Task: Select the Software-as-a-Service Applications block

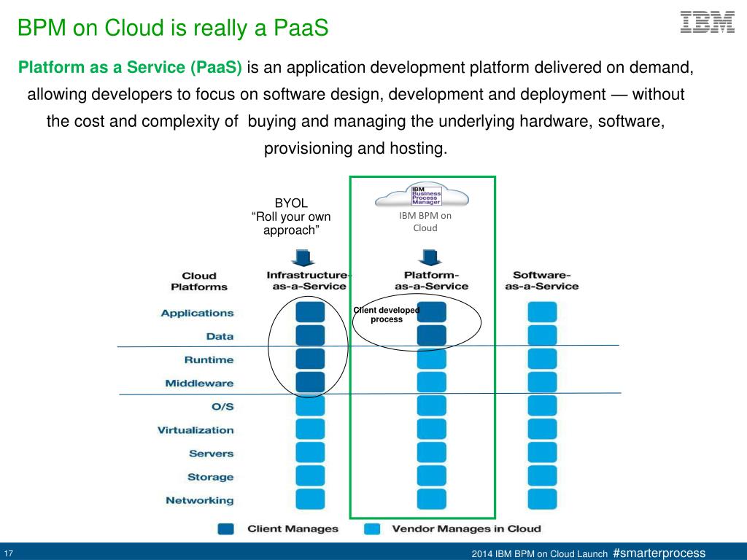Action: pos(542,312)
